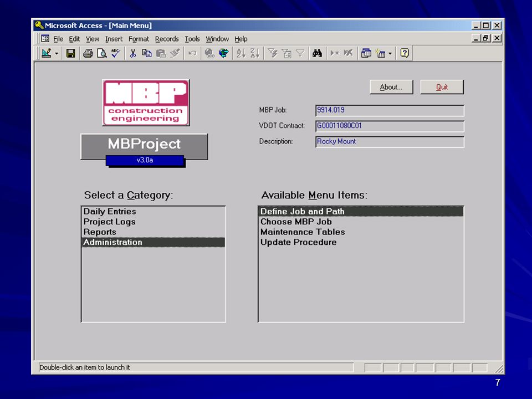Select Maintenance Tables item

(361, 232)
